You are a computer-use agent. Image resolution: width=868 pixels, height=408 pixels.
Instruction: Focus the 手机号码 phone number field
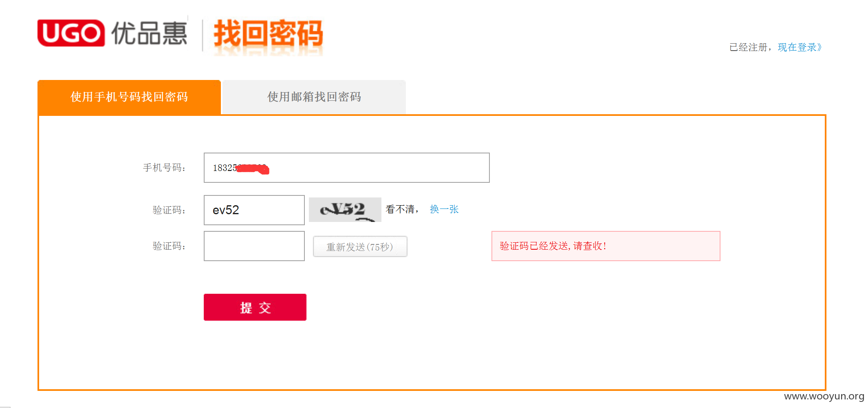point(346,168)
